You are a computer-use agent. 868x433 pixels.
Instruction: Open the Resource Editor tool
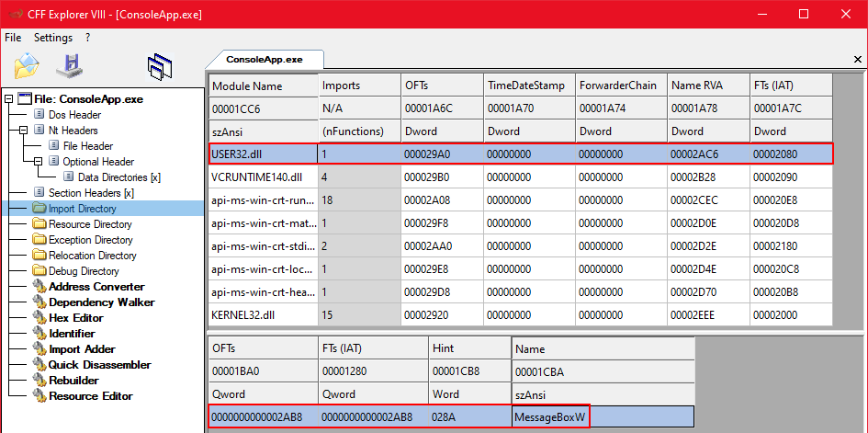pyautogui.click(x=90, y=395)
